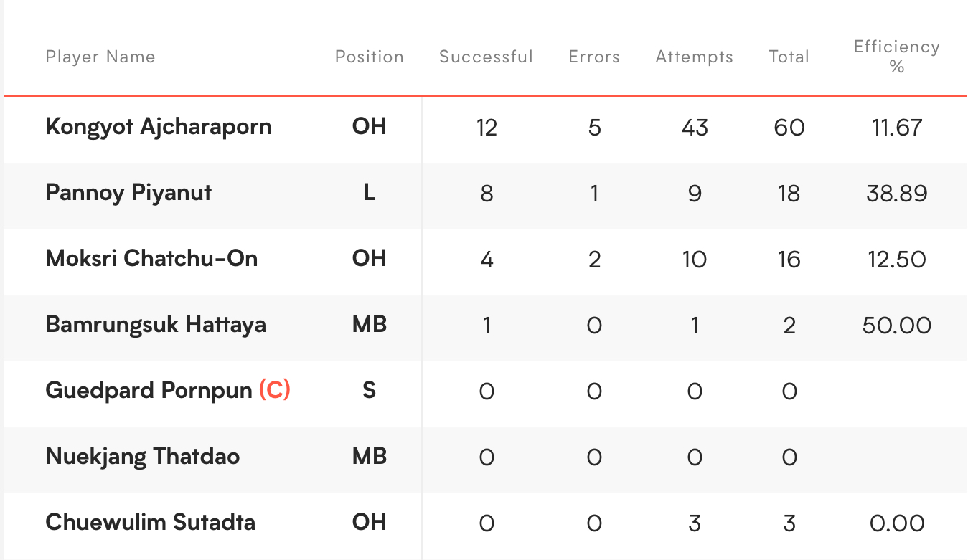The width and height of the screenshot is (968, 560).
Task: Select the Moksri Chatchu-On player name
Action: point(151,259)
